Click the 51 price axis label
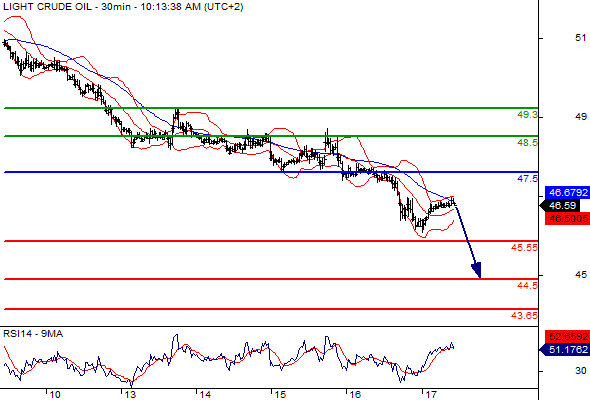The image size is (590, 400). pyautogui.click(x=581, y=38)
